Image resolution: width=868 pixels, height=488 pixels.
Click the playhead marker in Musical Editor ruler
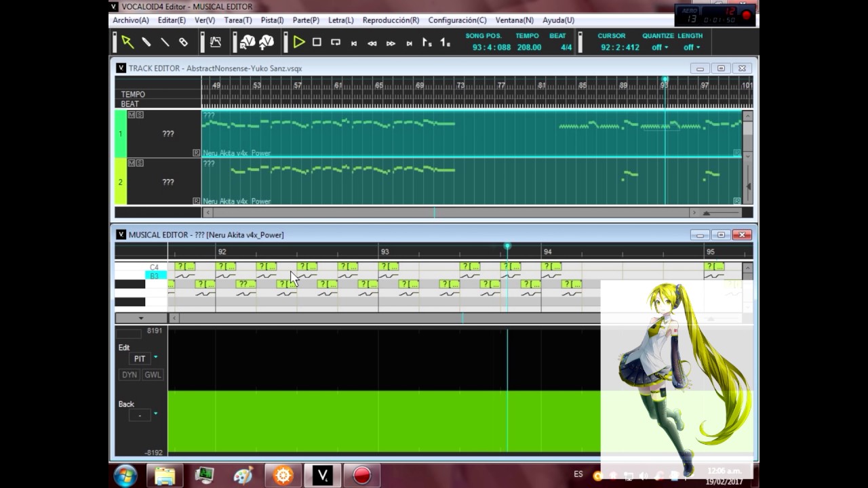507,247
